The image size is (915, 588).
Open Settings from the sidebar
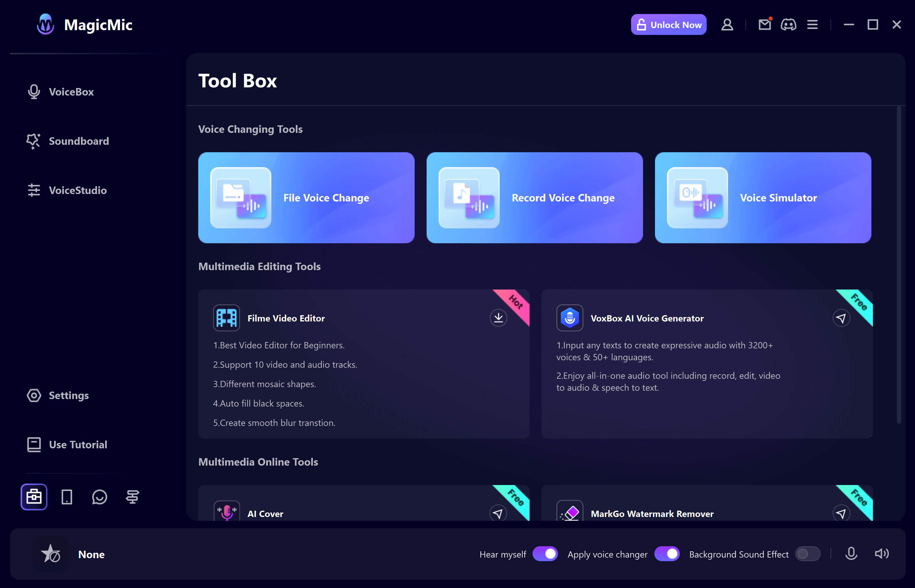[69, 395]
